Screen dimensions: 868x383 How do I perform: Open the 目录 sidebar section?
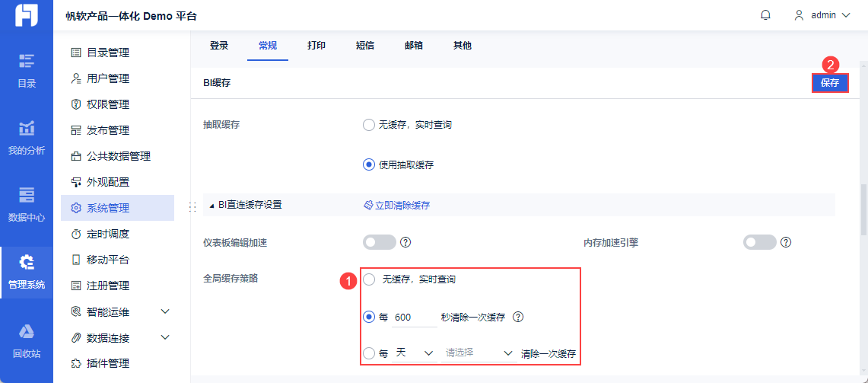click(27, 70)
